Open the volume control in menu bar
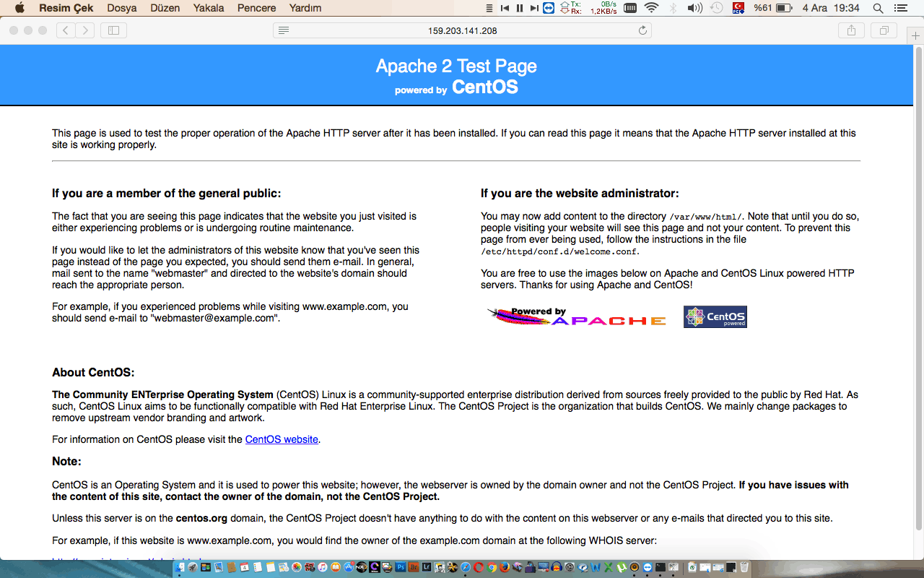This screenshot has width=924, height=578. pyautogui.click(x=695, y=8)
